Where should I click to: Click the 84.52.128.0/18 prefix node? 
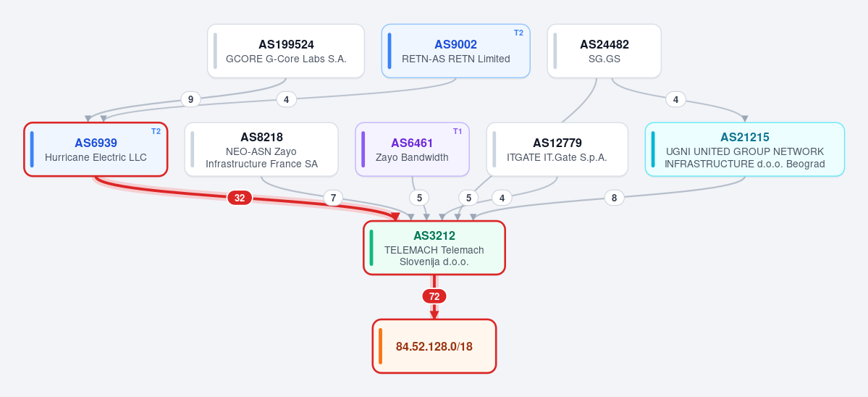434,346
